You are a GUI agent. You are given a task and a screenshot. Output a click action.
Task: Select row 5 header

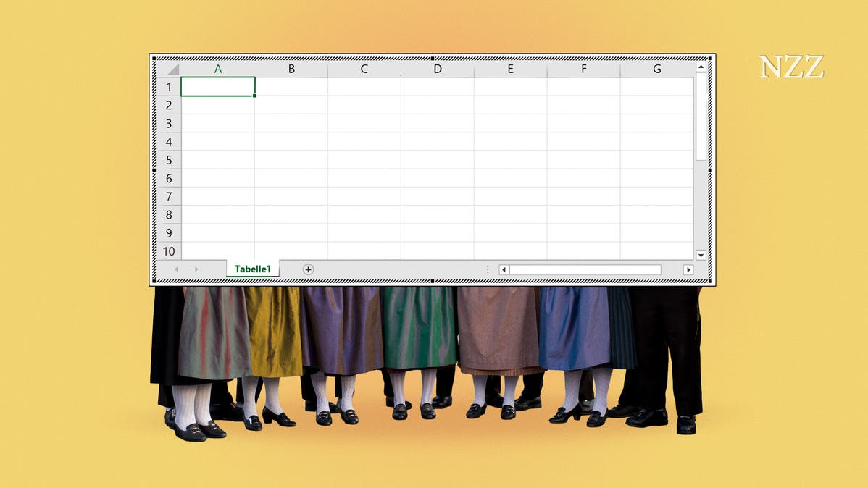tap(169, 160)
